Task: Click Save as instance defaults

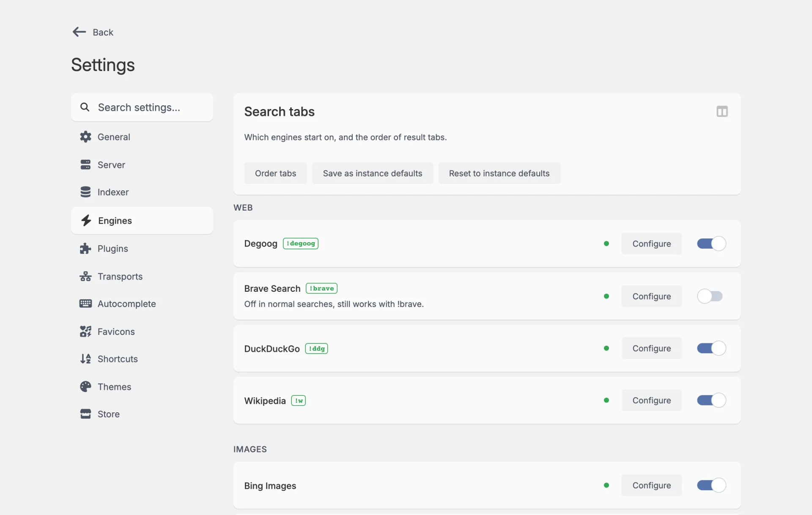Action: tap(373, 173)
